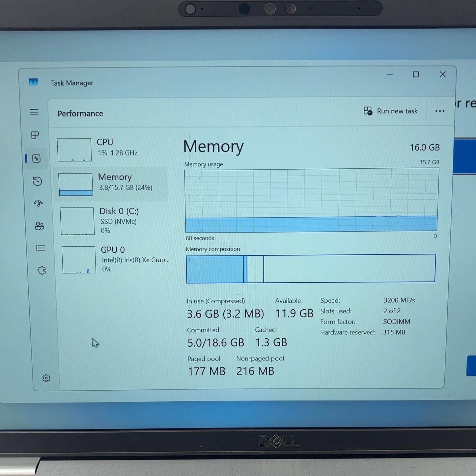Click the large Memory title heading
The height and width of the screenshot is (476, 476).
(x=213, y=147)
